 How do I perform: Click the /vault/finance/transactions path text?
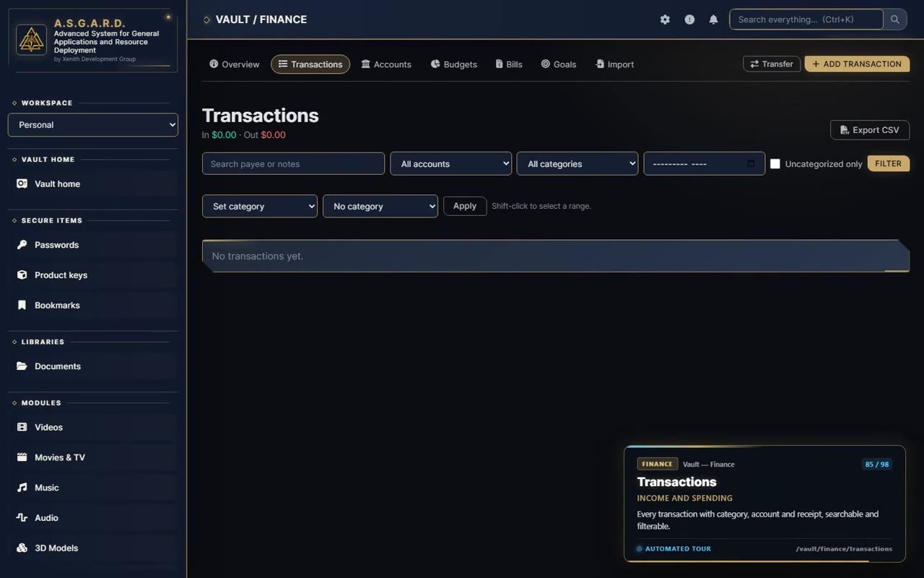tap(844, 548)
